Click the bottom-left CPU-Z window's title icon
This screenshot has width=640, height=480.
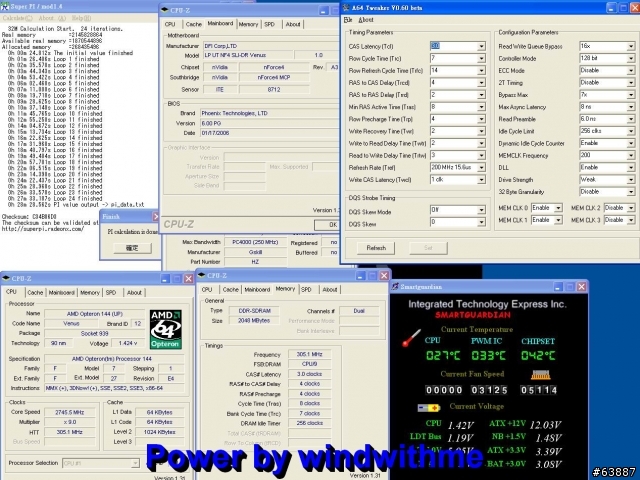(x=6, y=278)
